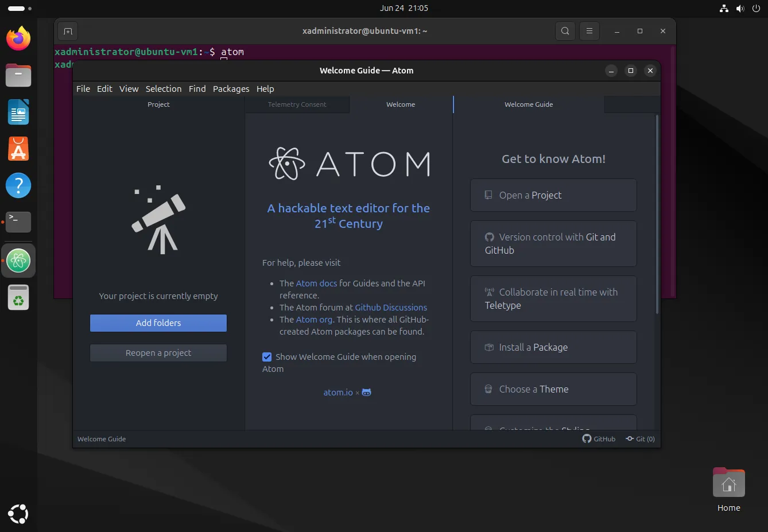Open GitHub panel from status bar
This screenshot has height=532, width=768.
(599, 439)
